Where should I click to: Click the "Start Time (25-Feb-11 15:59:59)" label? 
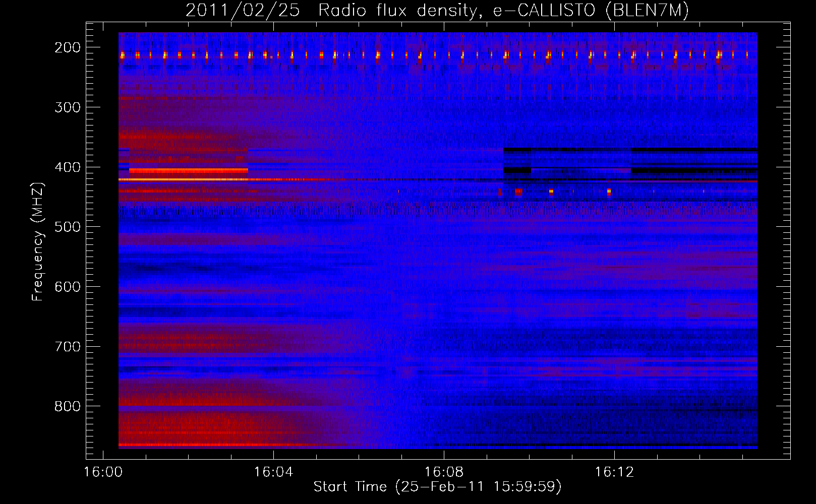pyautogui.click(x=437, y=487)
